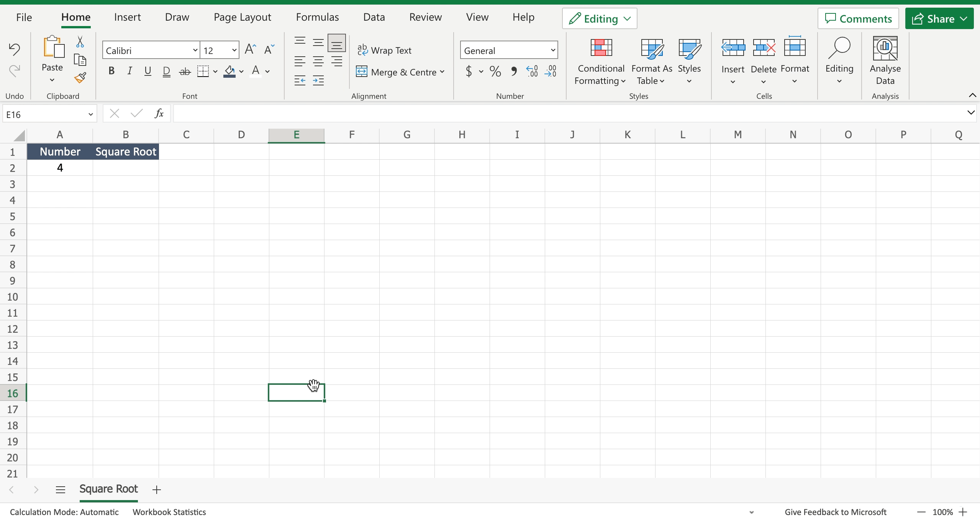Apply bold formatting

tap(111, 71)
